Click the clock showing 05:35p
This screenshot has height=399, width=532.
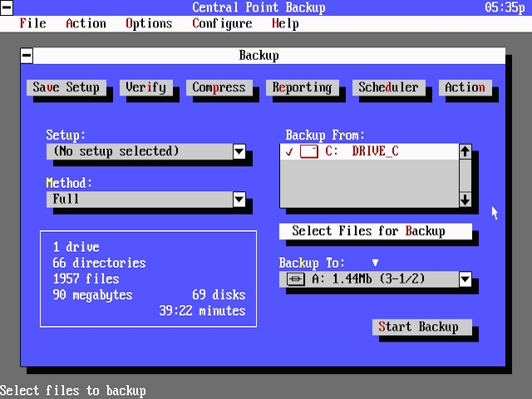(x=505, y=7)
